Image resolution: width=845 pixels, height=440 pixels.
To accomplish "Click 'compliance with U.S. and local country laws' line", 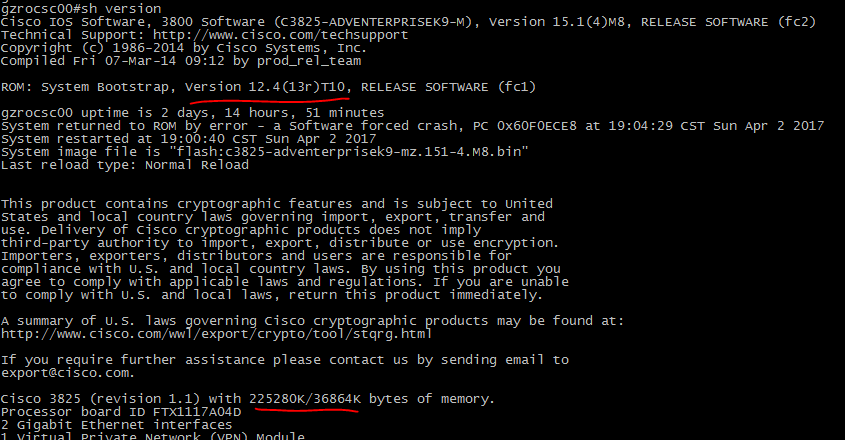I will [x=281, y=269].
